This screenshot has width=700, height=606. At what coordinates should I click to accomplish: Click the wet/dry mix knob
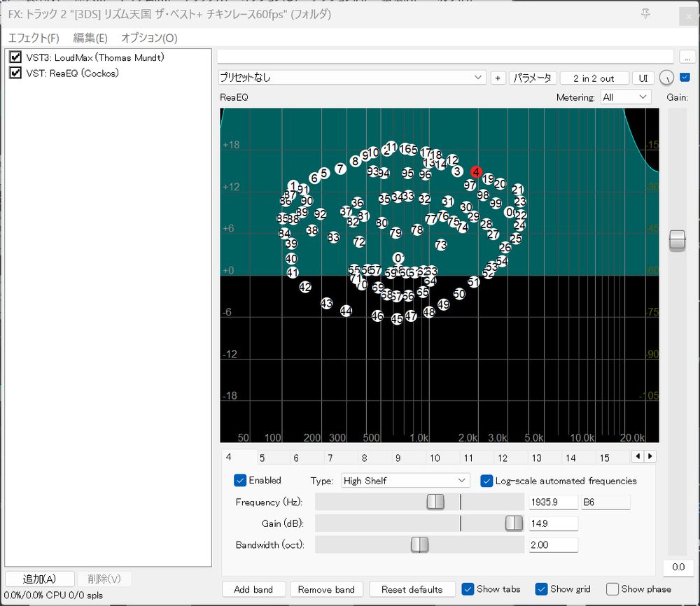point(666,78)
